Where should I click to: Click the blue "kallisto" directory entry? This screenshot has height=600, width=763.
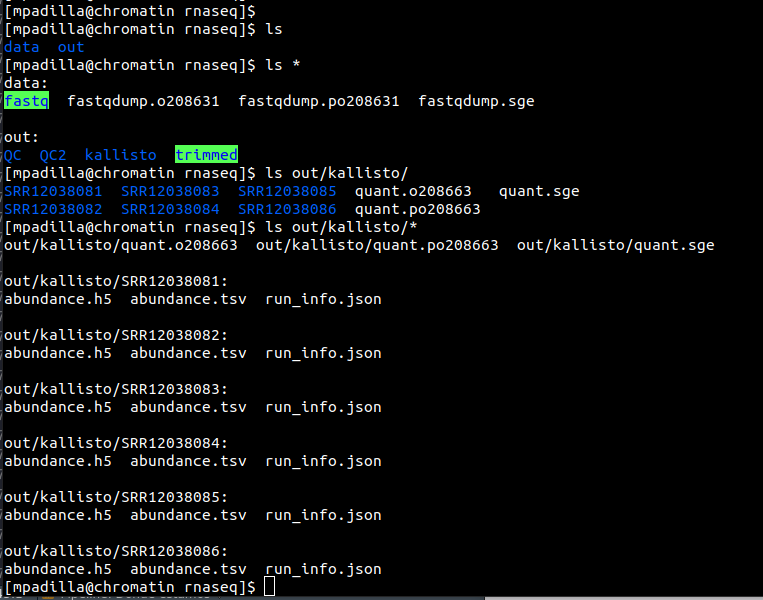point(121,155)
